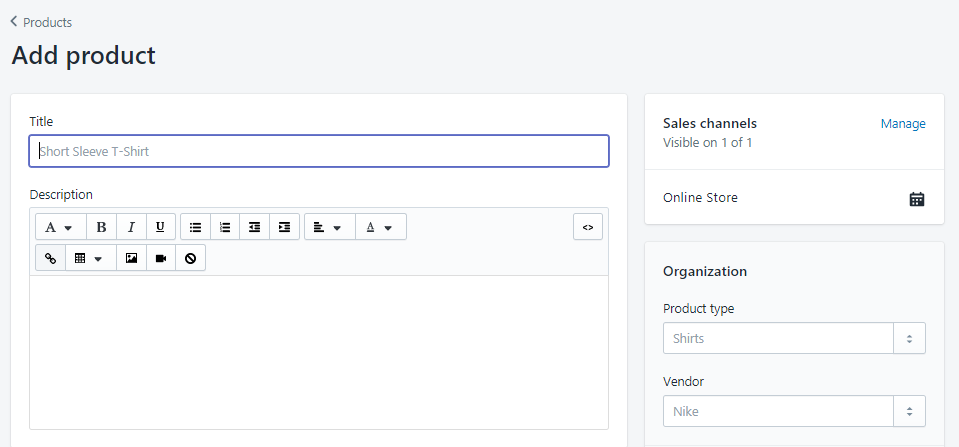Open the Vendor dropdown arrows
959x447 pixels.
click(x=909, y=411)
